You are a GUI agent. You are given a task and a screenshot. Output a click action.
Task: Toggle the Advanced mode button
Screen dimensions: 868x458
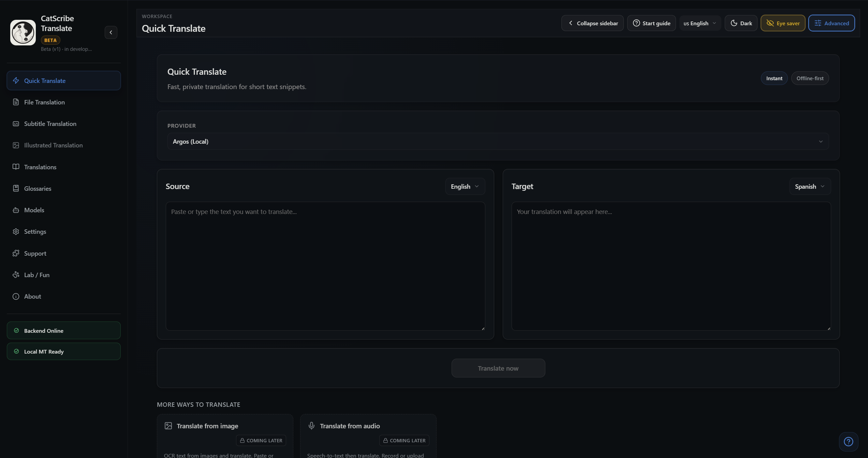831,23
